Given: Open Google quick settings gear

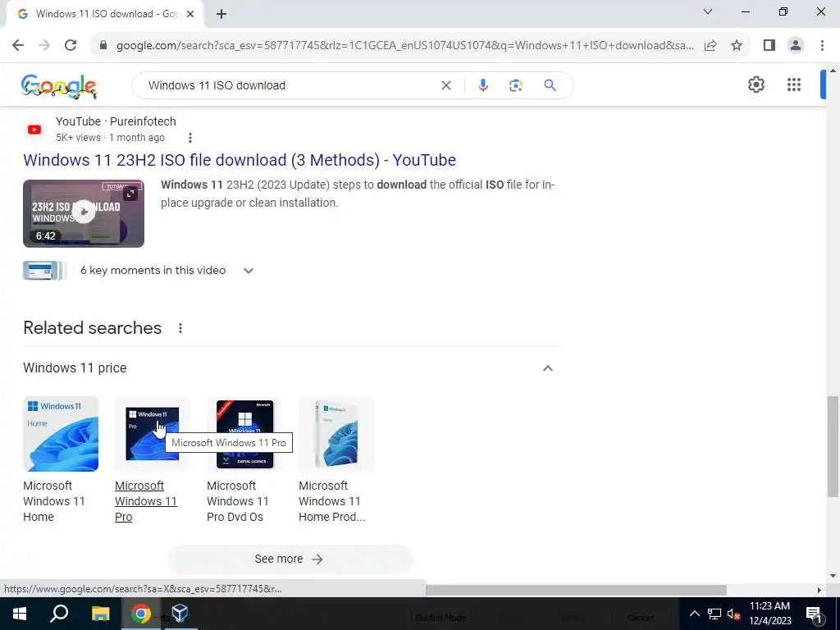Looking at the screenshot, I should click(756, 84).
